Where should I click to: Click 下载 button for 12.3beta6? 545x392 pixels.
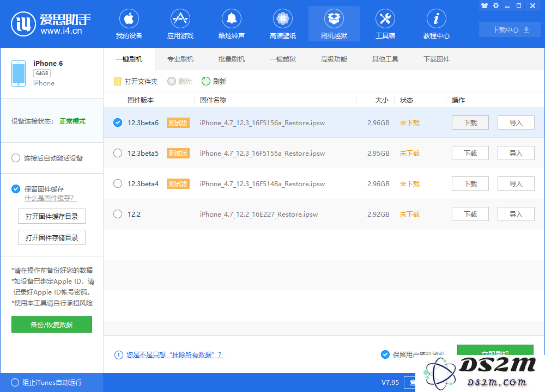click(x=470, y=122)
